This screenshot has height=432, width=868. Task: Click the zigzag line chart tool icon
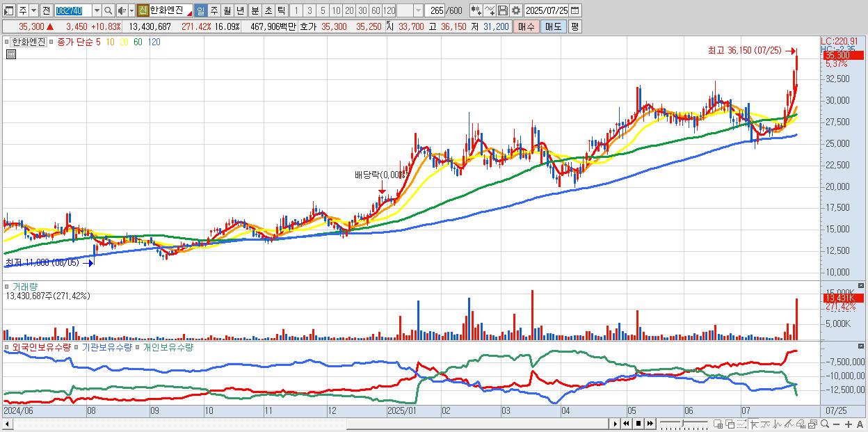[x=778, y=424]
